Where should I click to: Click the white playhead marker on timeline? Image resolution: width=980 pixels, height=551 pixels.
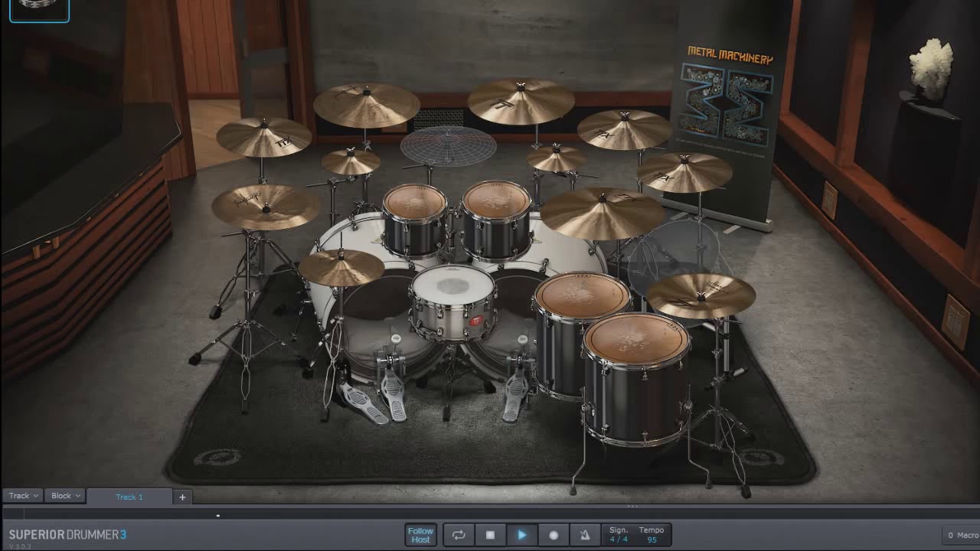coord(217,516)
